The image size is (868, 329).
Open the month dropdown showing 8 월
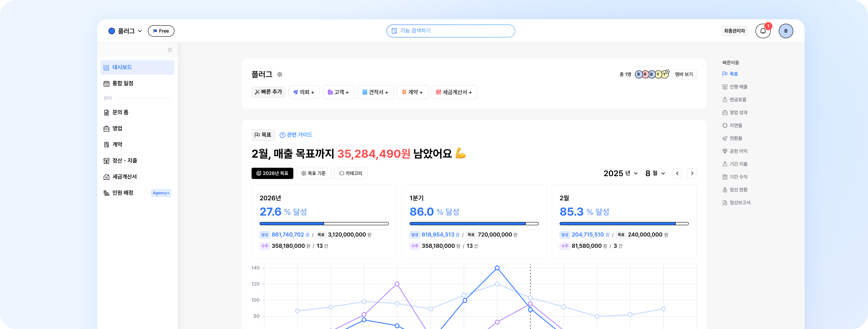click(655, 173)
